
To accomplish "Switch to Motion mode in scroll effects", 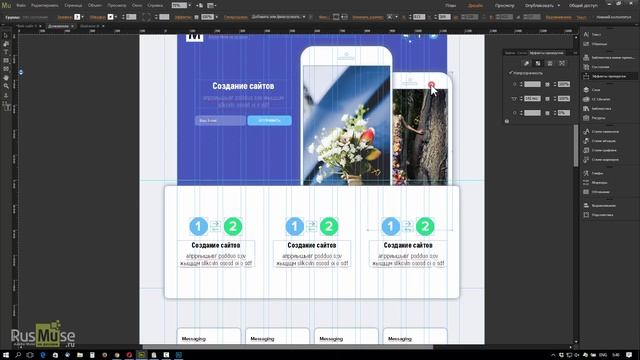I will [x=527, y=63].
